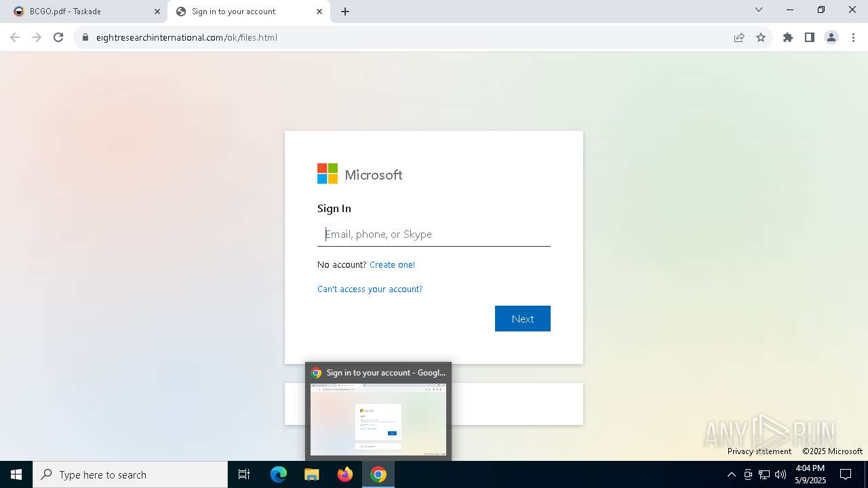Close the BCGO.pdf - Taskade tab

coord(157,12)
